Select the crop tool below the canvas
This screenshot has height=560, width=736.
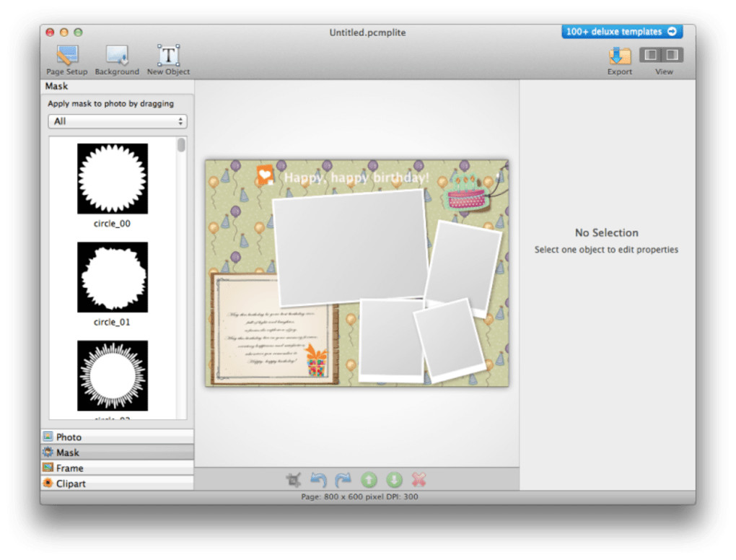tap(294, 479)
